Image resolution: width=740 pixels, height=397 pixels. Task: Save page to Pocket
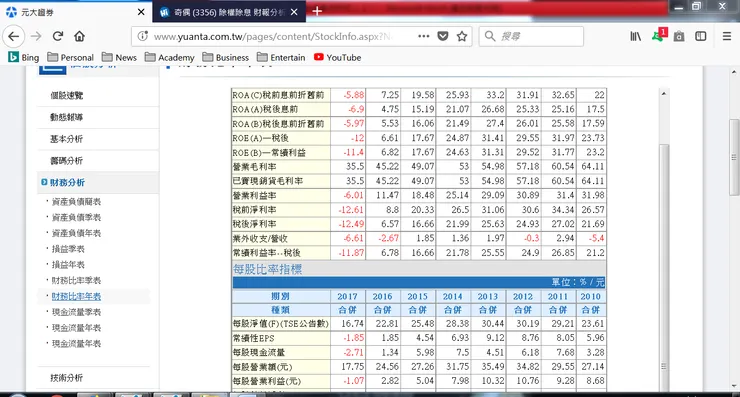[443, 36]
